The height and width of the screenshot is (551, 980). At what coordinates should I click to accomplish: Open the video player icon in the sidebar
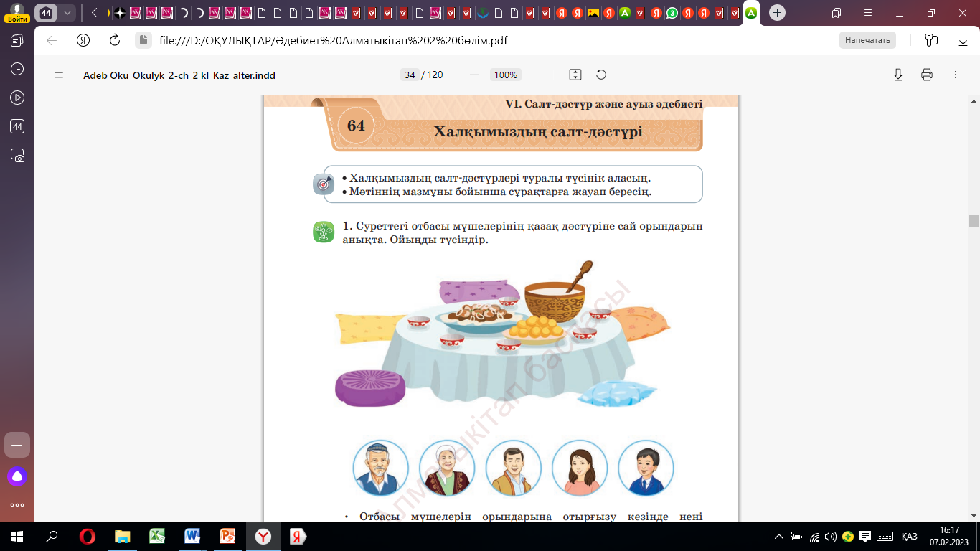click(x=17, y=98)
